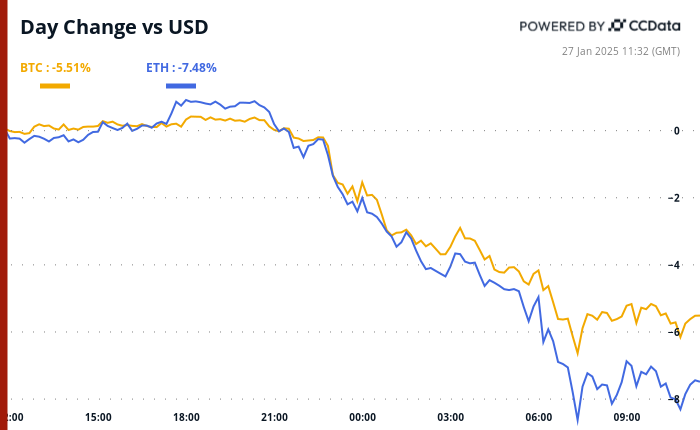
Task: Toggle the ETH series legend label
Action: tap(181, 68)
